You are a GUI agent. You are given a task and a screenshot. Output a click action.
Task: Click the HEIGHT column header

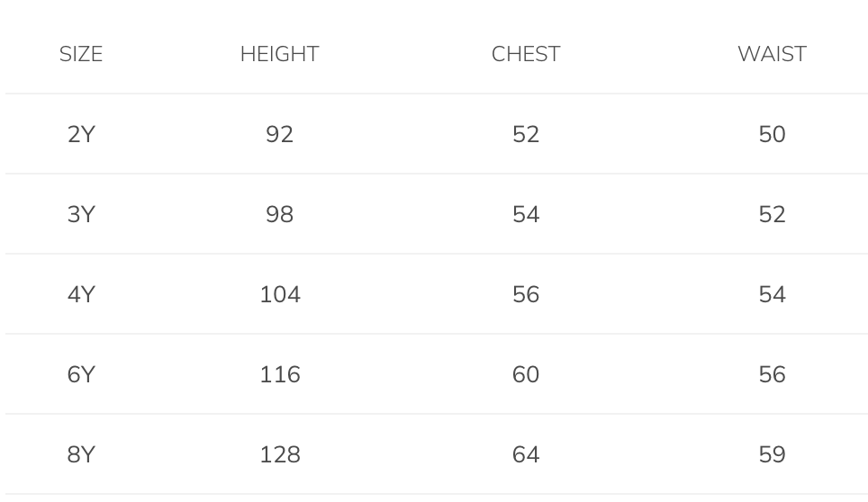click(x=279, y=54)
